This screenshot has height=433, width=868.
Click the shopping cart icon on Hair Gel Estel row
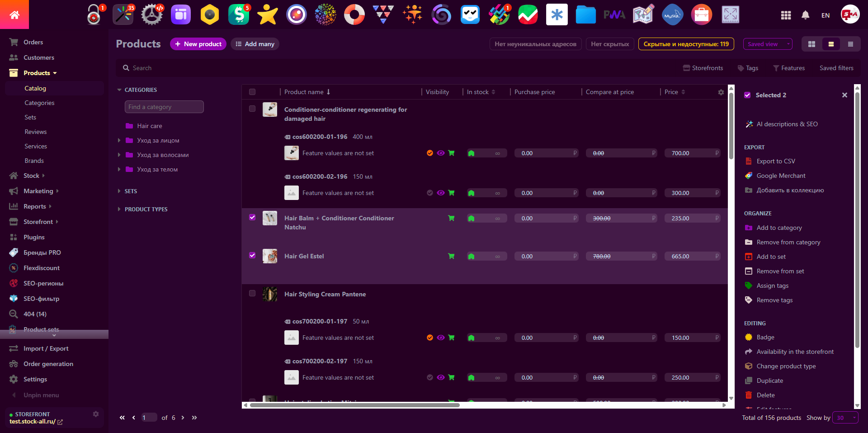(x=451, y=256)
